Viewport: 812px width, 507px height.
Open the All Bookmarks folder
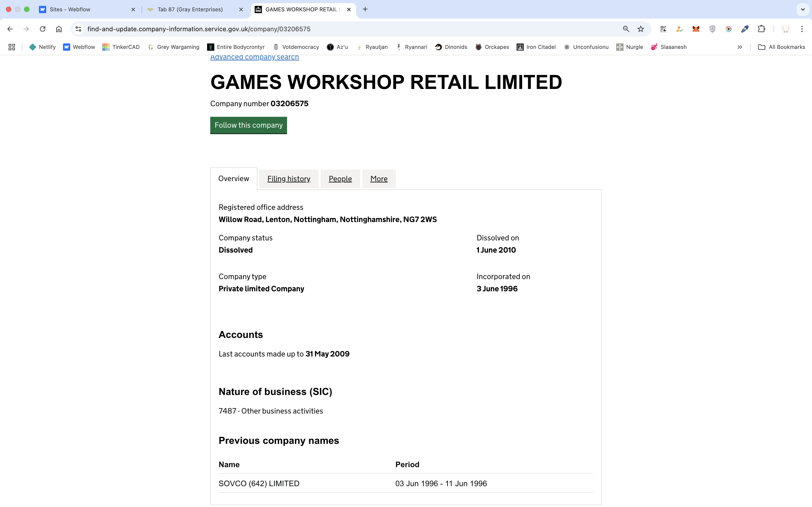(781, 47)
